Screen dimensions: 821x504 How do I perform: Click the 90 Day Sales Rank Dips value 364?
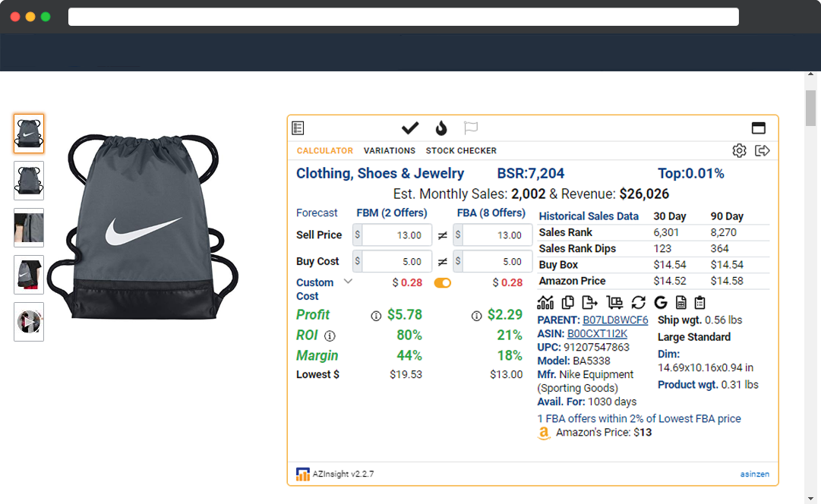coord(719,249)
